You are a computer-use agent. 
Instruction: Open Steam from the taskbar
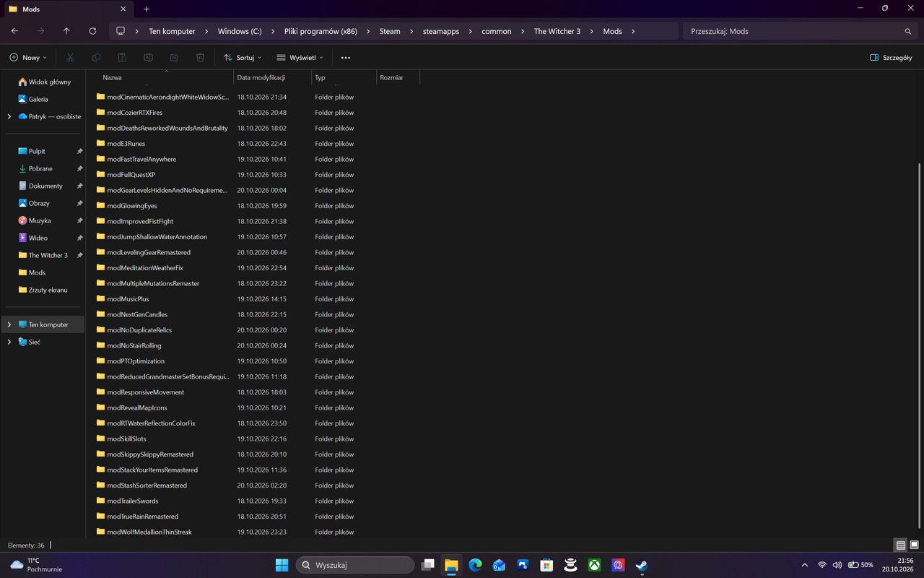click(x=642, y=565)
